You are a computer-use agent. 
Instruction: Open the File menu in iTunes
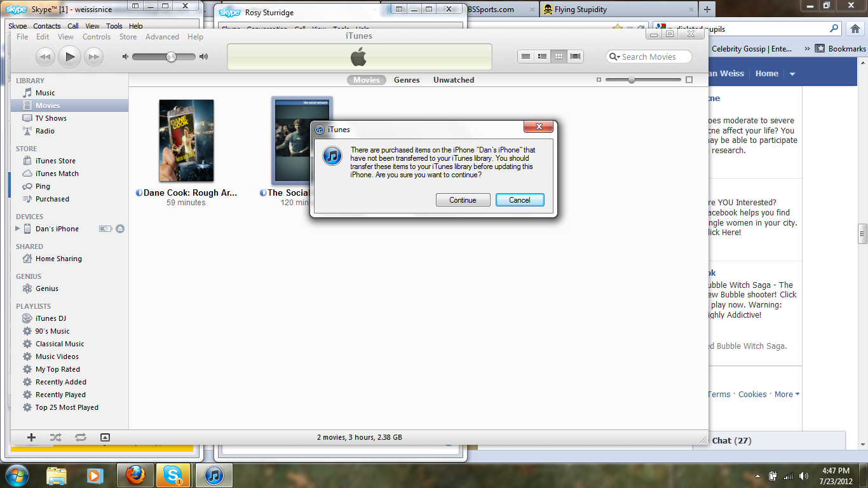click(22, 37)
